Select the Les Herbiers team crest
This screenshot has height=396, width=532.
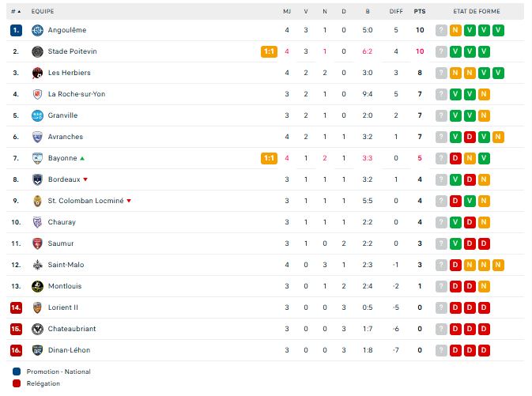37,73
